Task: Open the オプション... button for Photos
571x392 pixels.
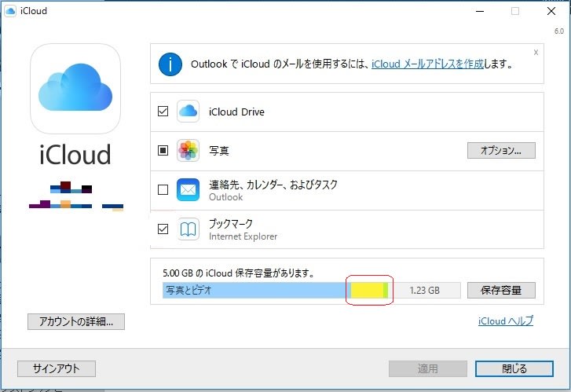Action: (x=501, y=151)
